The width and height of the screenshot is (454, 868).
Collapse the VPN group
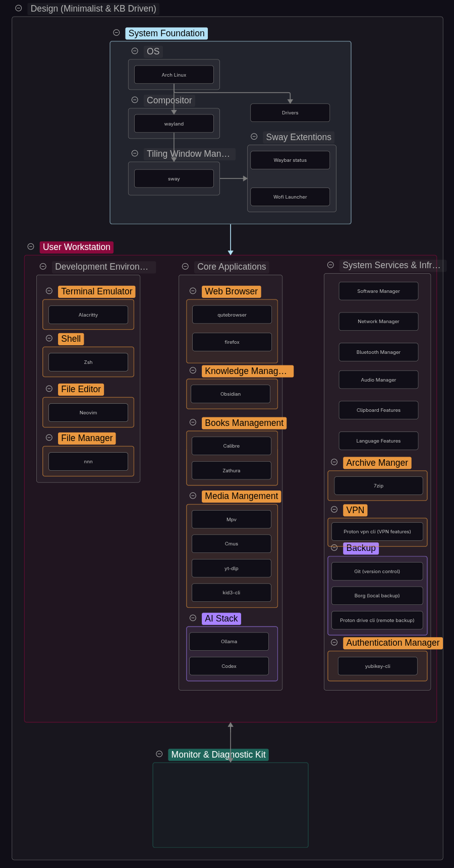point(334,510)
